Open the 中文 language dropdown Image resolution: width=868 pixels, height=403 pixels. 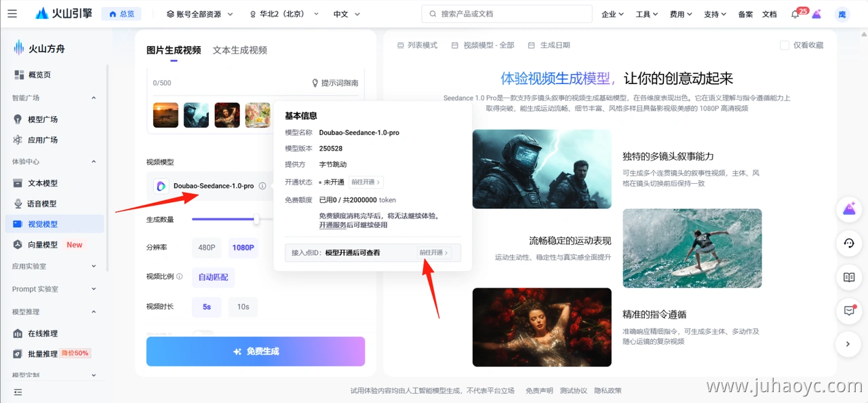pyautogui.click(x=345, y=14)
